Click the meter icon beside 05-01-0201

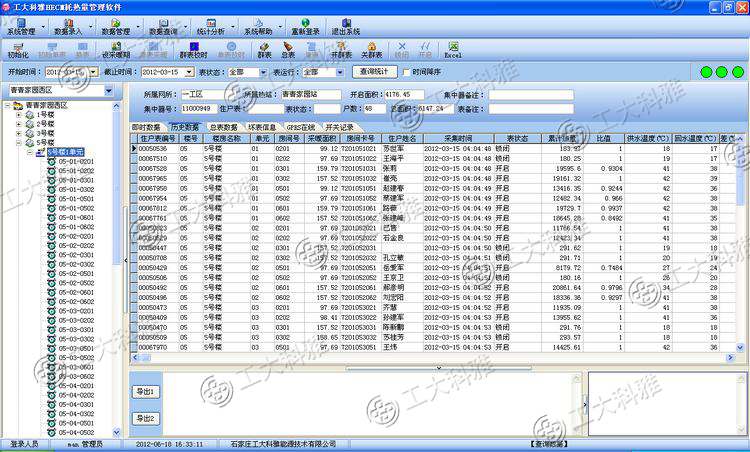click(x=51, y=162)
